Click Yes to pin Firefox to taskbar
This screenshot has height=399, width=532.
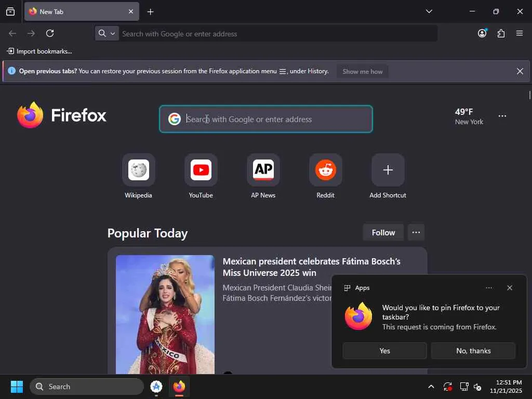385,351
